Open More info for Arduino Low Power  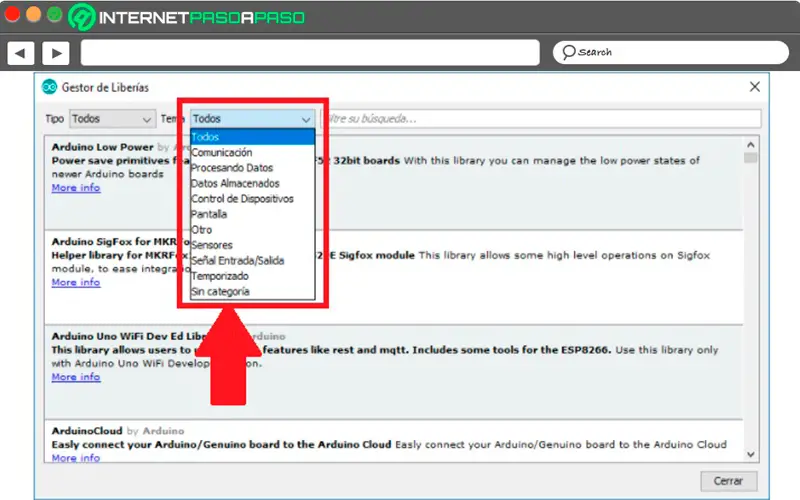76,187
